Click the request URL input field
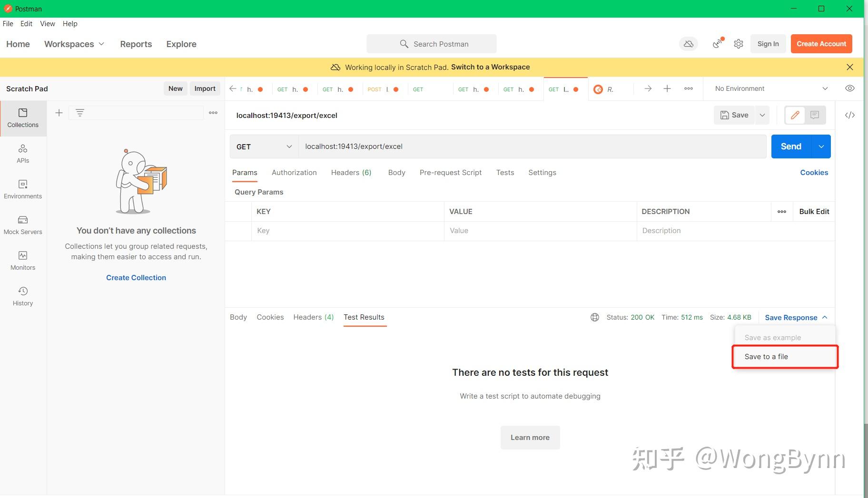 coord(532,146)
